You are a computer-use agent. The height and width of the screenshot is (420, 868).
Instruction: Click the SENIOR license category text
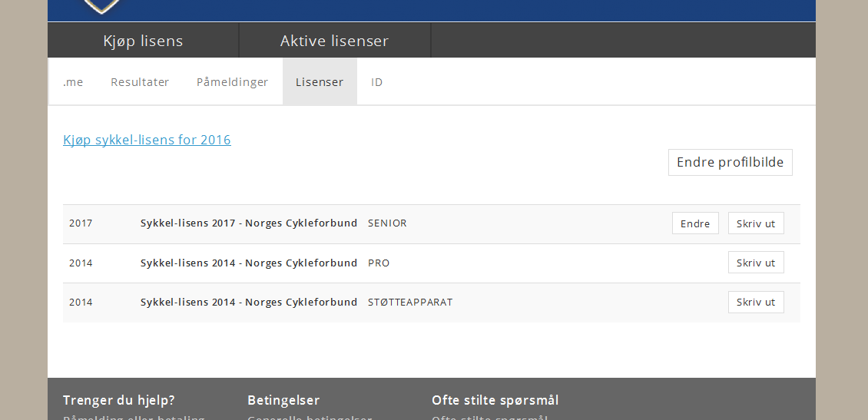387,223
